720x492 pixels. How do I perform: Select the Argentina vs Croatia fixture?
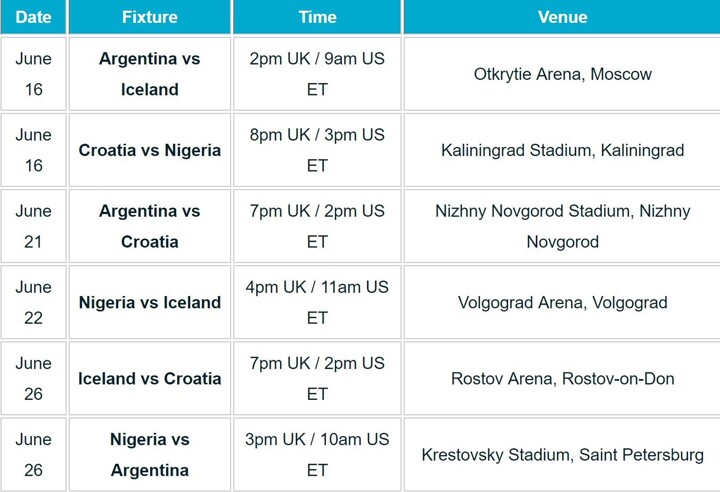click(x=149, y=226)
